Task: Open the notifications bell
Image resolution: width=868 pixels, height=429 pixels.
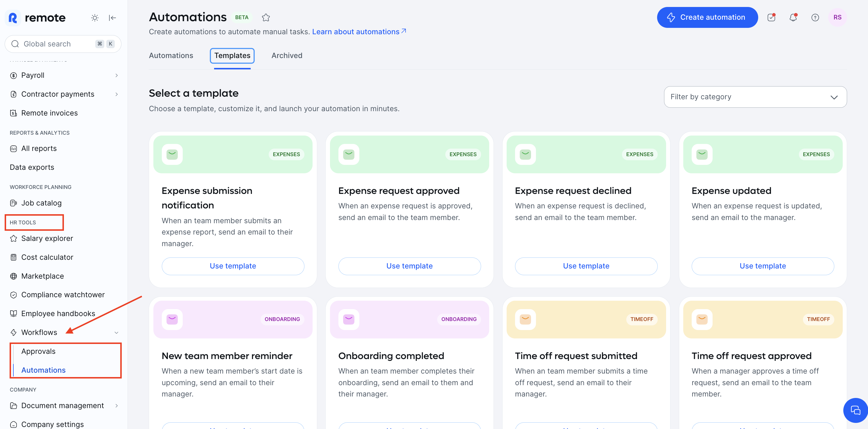Action: click(x=793, y=17)
